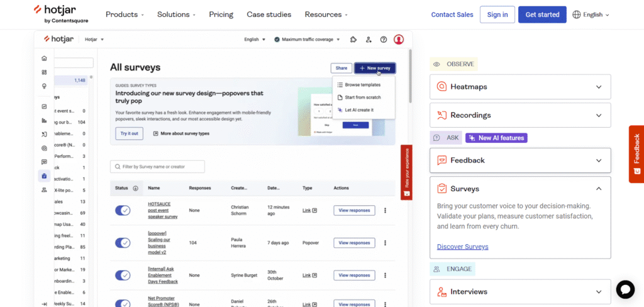Open the user avatar in app header

click(399, 39)
